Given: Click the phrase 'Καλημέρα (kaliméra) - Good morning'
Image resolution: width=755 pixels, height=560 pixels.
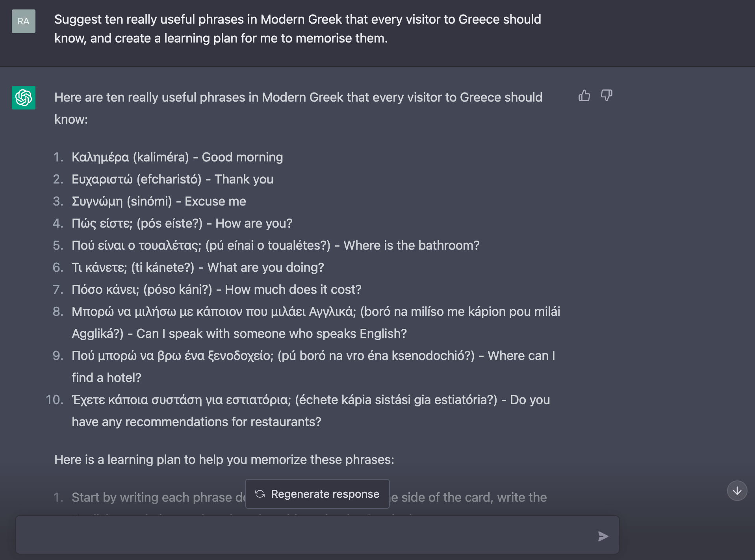Looking at the screenshot, I should [x=177, y=157].
